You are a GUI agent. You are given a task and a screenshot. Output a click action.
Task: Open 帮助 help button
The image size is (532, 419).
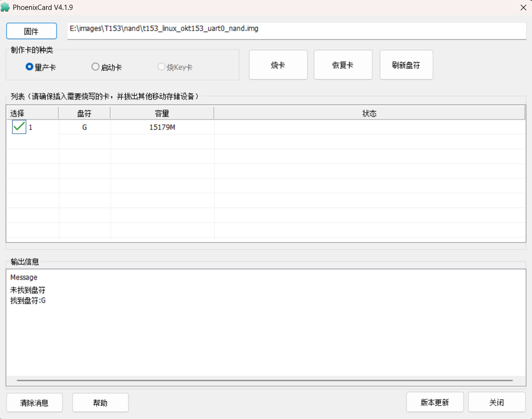click(x=100, y=403)
